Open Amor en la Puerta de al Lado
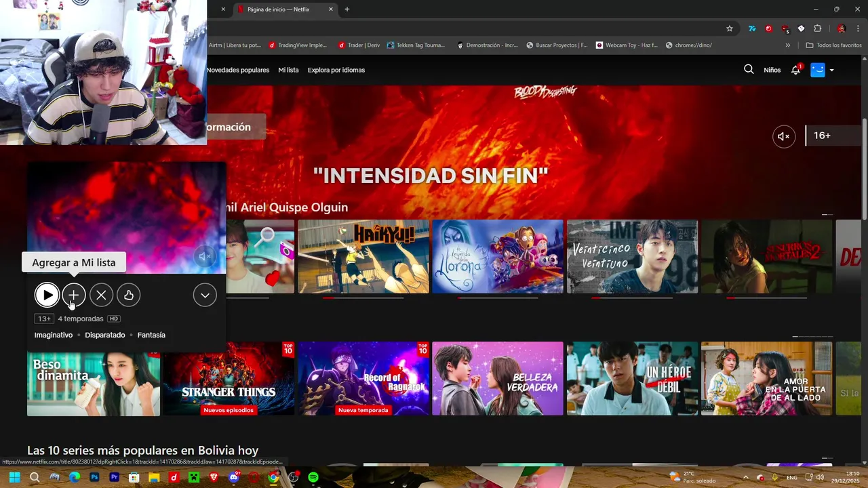Screen dimensions: 868x488 (x=766, y=378)
